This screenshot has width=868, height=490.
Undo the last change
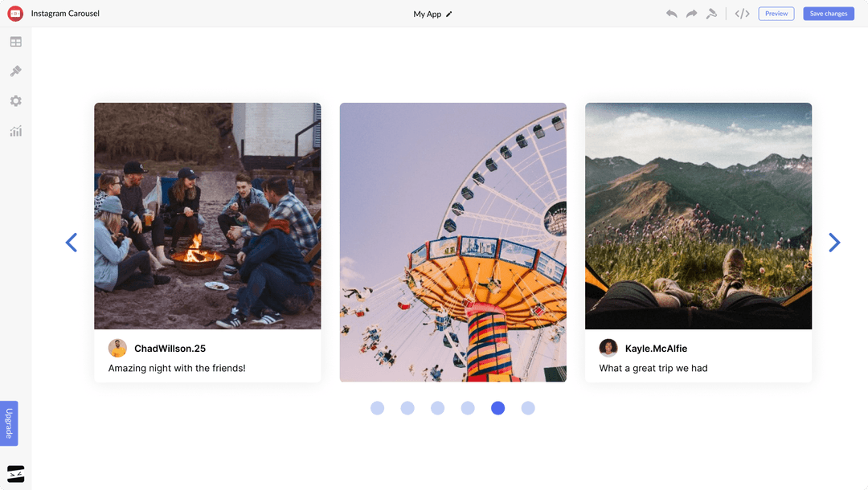point(672,14)
